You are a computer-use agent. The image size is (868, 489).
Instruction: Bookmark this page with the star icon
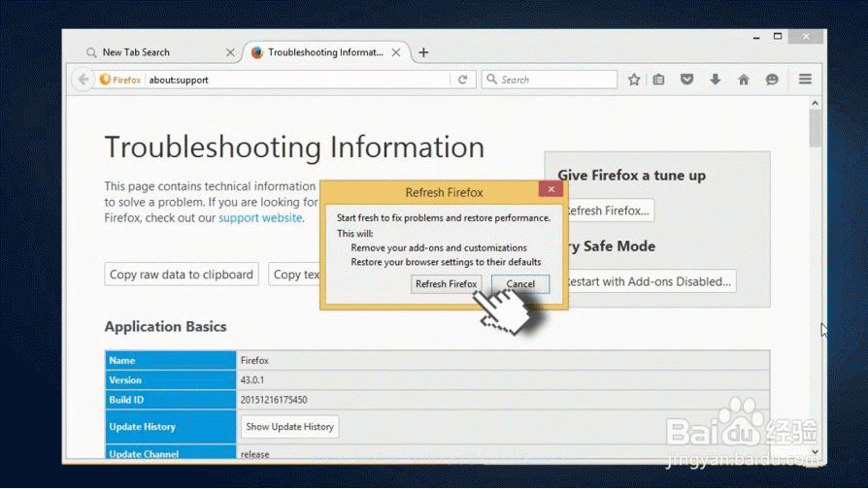[634, 80]
